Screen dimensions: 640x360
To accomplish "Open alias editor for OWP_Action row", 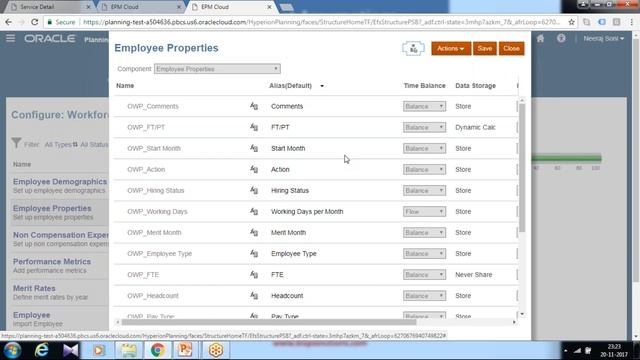I will point(254,169).
